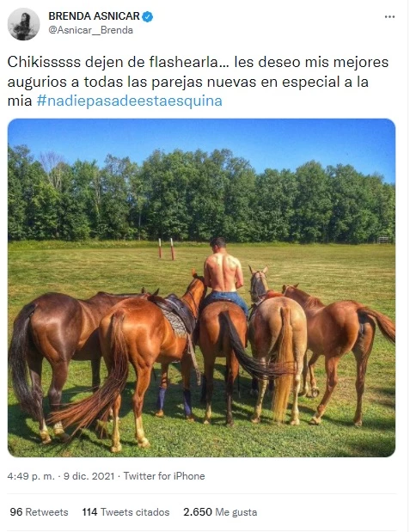View the 96 Retweets list
This screenshot has height=532, width=410.
[39, 512]
